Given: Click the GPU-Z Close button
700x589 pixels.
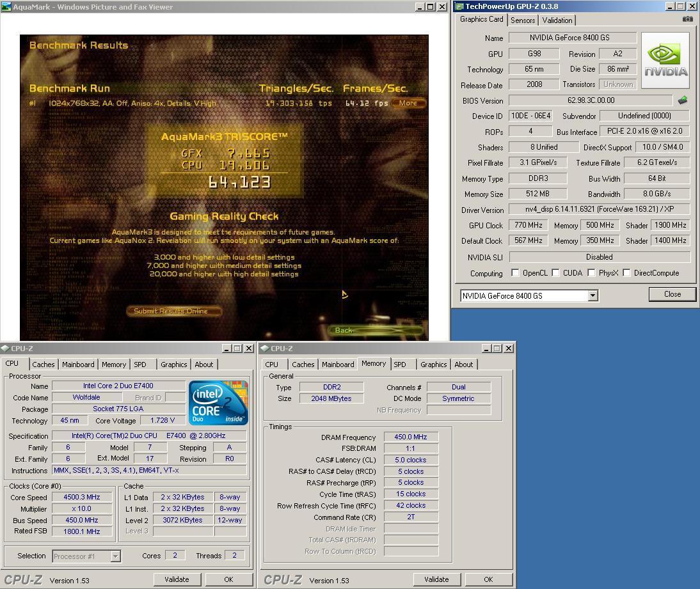Looking at the screenshot, I should point(672,294).
